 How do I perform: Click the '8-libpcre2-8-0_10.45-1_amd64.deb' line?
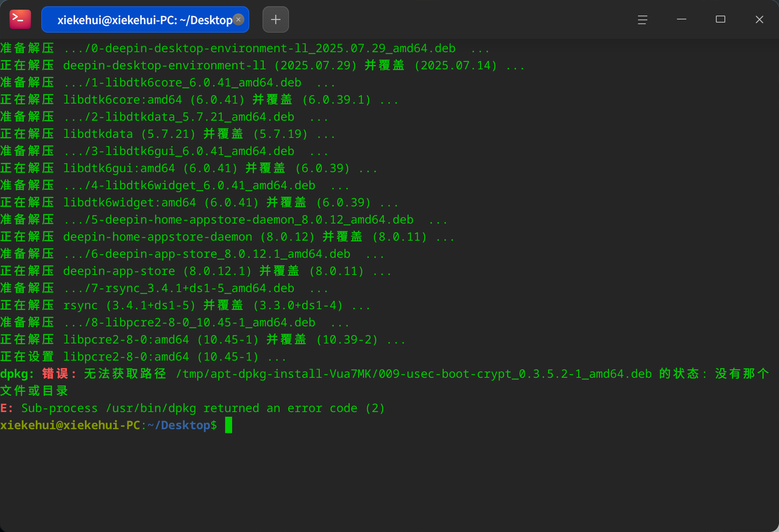pos(175,322)
